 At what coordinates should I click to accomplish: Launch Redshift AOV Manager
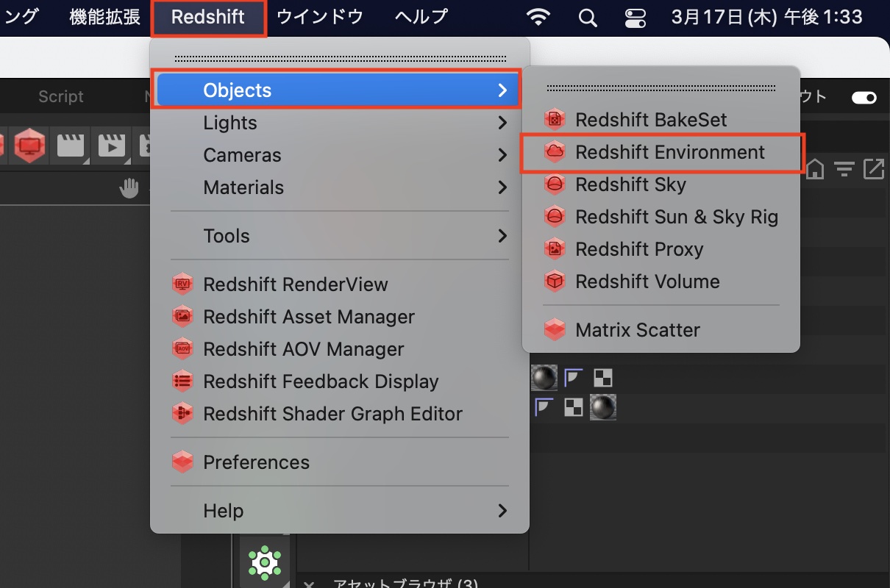(303, 349)
